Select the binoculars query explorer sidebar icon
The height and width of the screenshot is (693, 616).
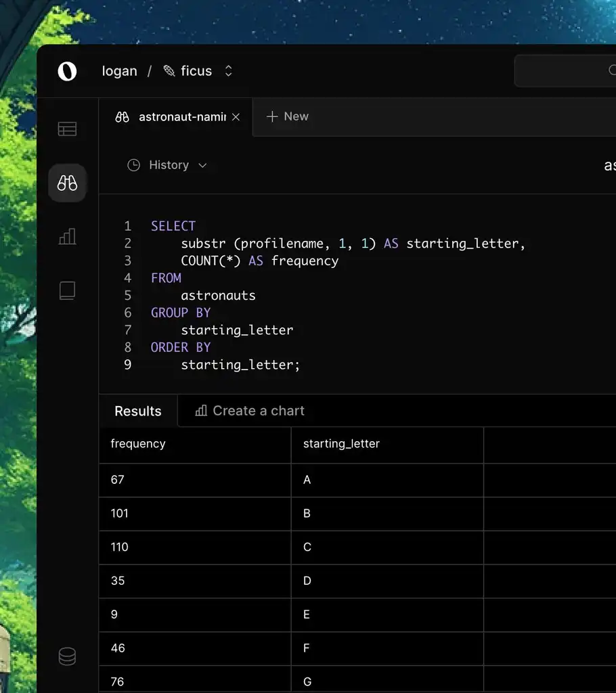click(67, 183)
